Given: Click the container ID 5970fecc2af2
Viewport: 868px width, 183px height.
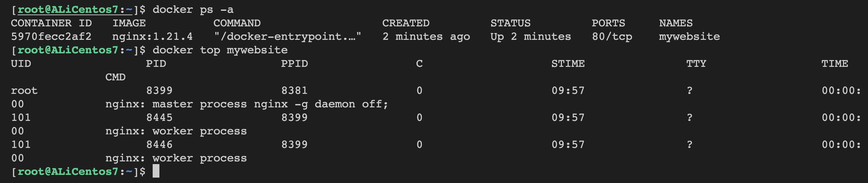Looking at the screenshot, I should click(51, 36).
